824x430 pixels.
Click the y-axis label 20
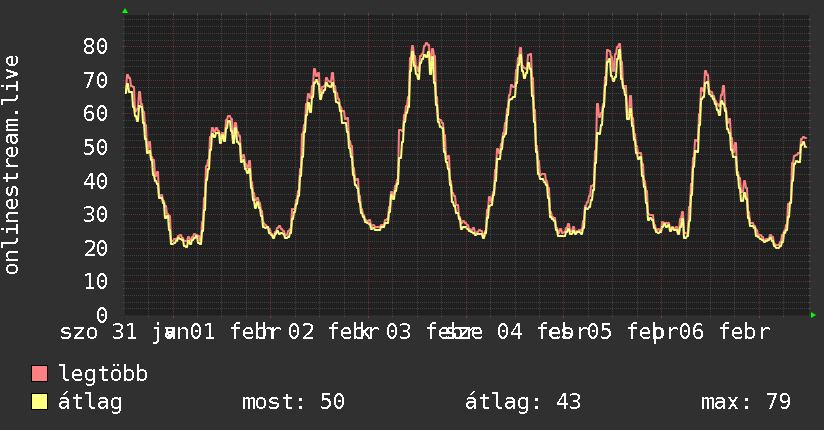[96, 248]
